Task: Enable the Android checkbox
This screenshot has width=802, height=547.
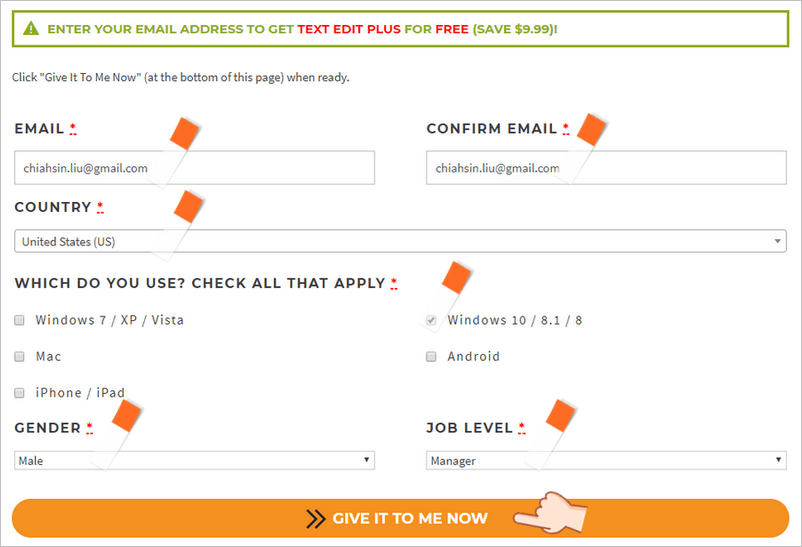Action: [x=431, y=357]
